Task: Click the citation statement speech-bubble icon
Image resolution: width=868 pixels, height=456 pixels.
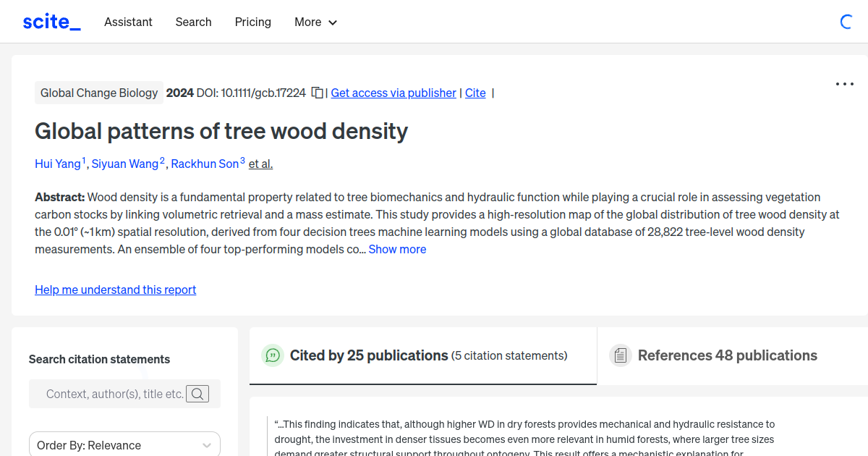Action: point(272,355)
